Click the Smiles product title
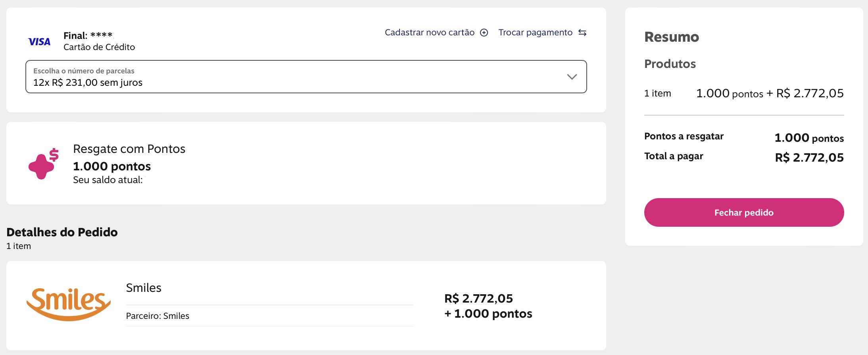The image size is (868, 355). click(x=144, y=287)
